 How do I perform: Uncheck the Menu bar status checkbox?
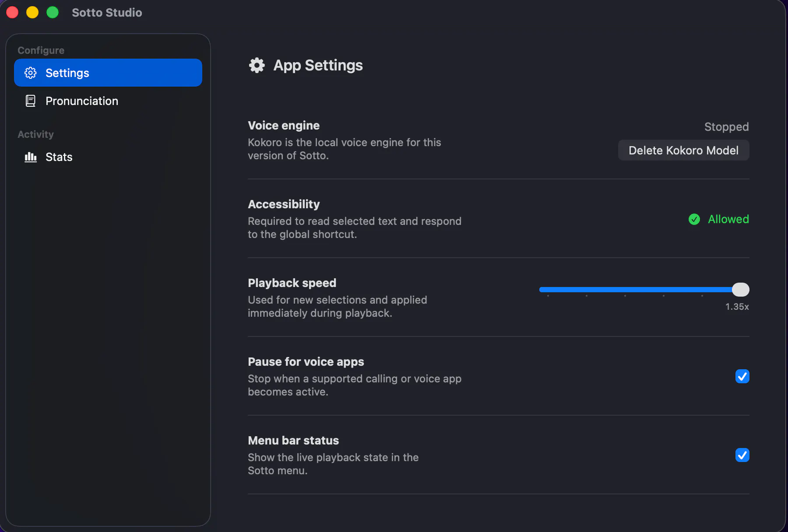point(742,455)
